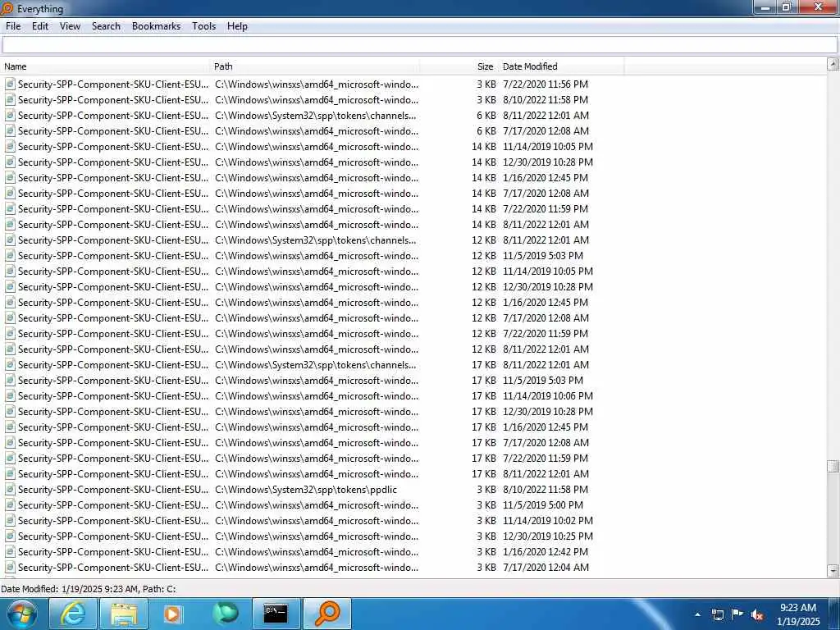Click file icon of row dated 12/30/2019 10:25 PM
Screen dimensions: 840x630
(10, 536)
